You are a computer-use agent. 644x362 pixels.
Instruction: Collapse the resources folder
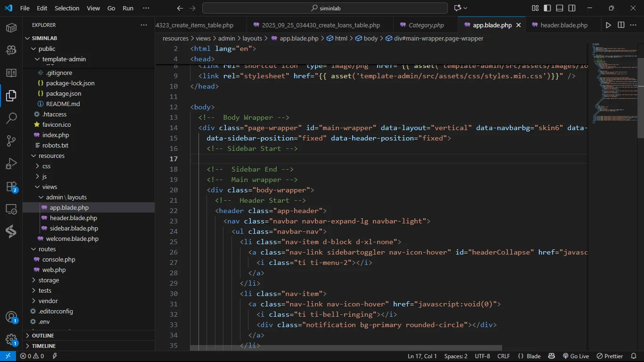point(51,156)
